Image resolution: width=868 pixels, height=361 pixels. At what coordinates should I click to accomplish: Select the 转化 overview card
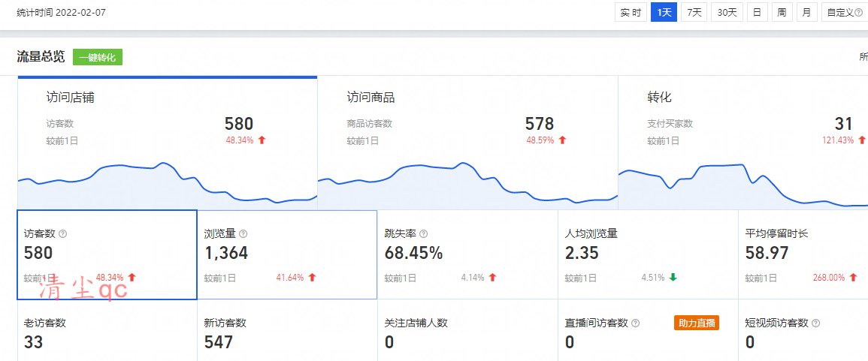(743, 143)
